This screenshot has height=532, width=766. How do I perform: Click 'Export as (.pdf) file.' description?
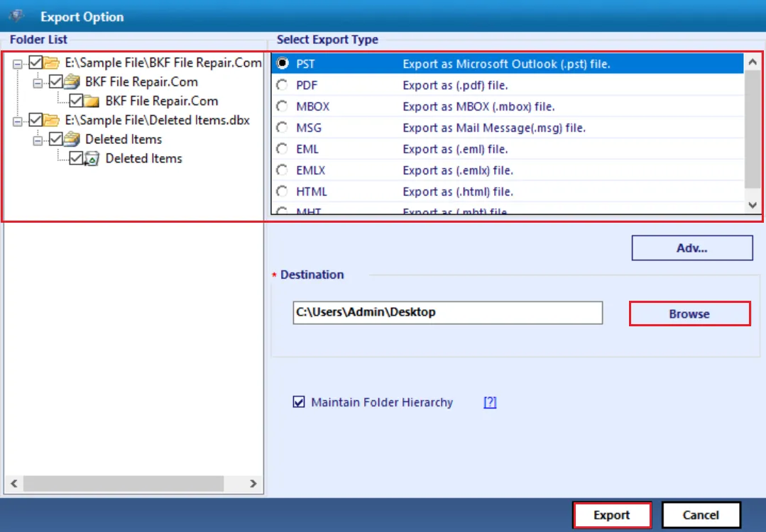click(455, 85)
